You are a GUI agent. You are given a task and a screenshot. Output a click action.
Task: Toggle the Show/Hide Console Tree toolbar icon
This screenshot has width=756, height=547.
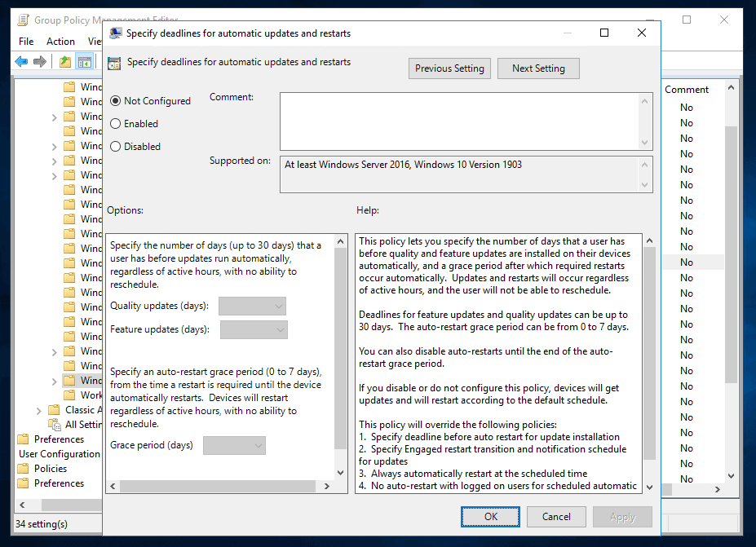pyautogui.click(x=84, y=61)
